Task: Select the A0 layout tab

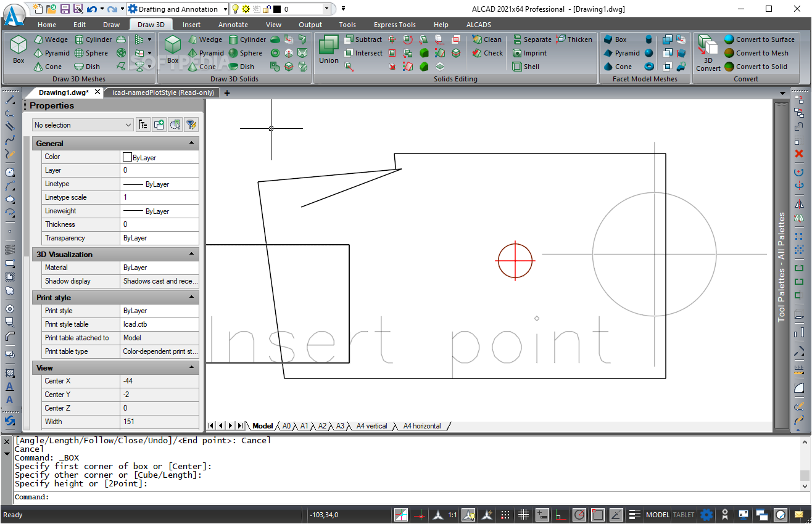Action: pyautogui.click(x=286, y=426)
